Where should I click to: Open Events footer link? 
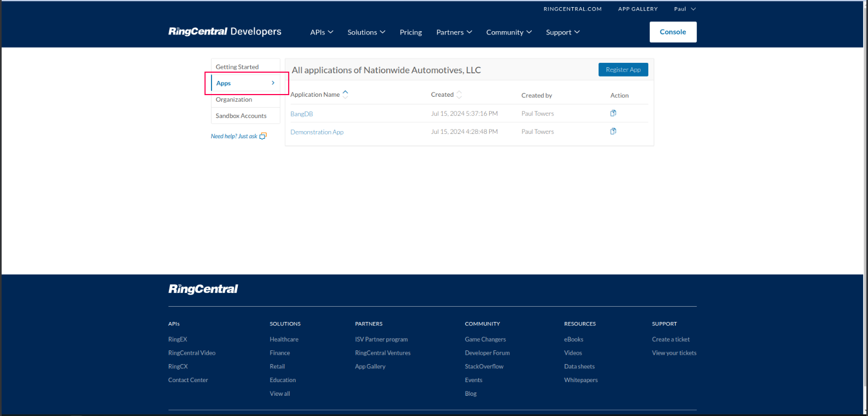(473, 380)
